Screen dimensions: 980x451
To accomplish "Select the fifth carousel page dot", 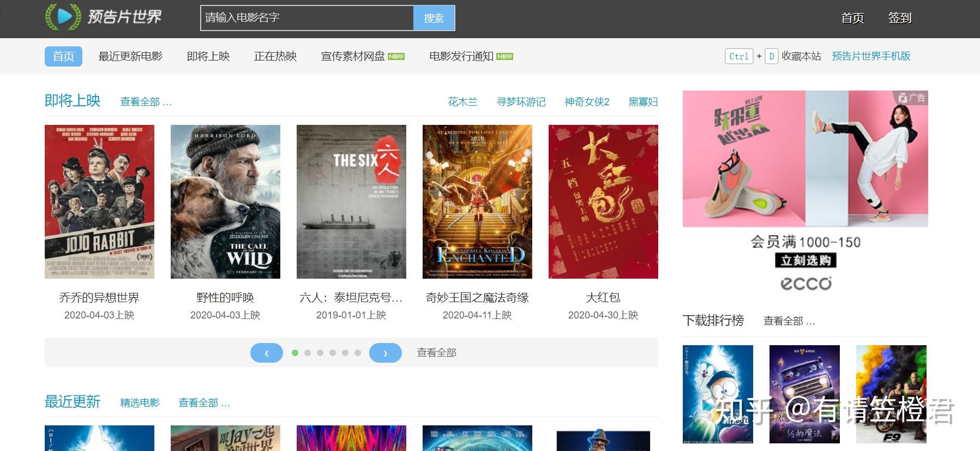I will click(345, 353).
